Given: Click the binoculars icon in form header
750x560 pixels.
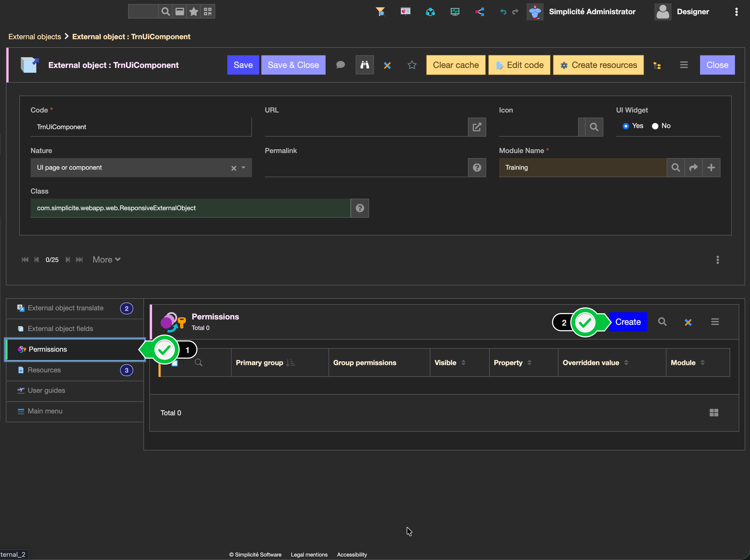Looking at the screenshot, I should (x=365, y=65).
